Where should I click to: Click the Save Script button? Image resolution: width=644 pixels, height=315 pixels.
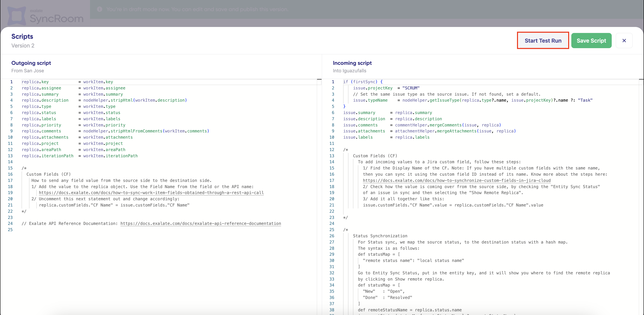(x=591, y=40)
